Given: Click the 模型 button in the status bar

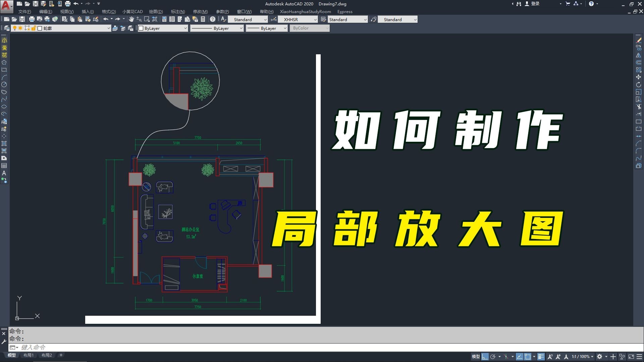Looking at the screenshot, I should coord(476,356).
